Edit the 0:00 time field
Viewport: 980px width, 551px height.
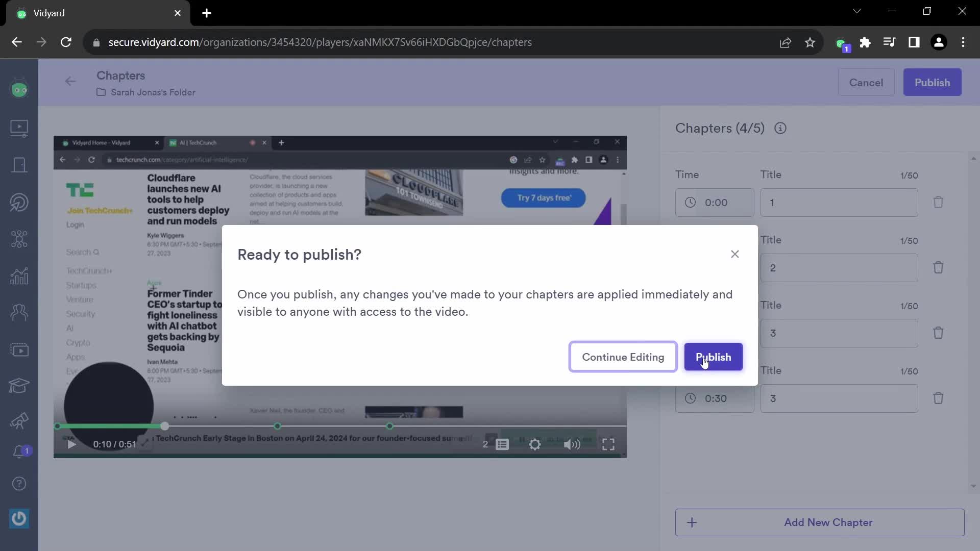click(715, 203)
